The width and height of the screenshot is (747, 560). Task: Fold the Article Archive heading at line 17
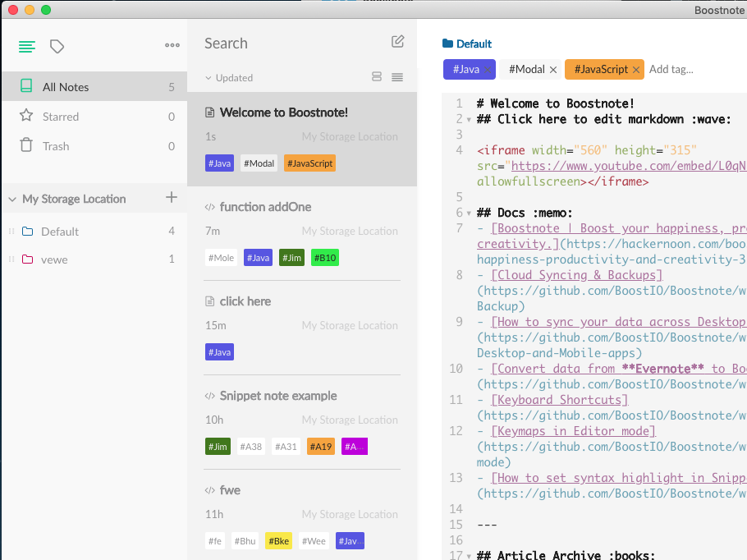(x=469, y=556)
